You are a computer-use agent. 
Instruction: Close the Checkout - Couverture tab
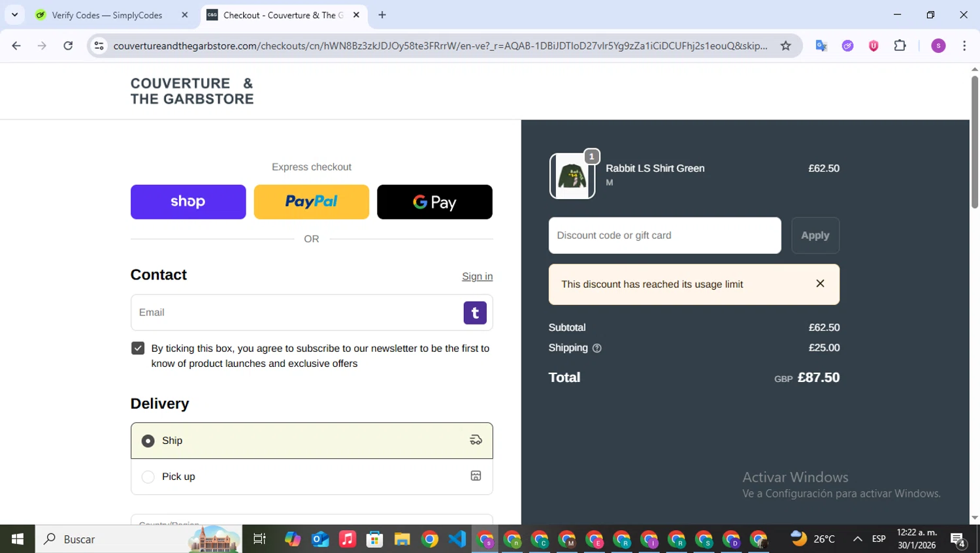coord(356,15)
